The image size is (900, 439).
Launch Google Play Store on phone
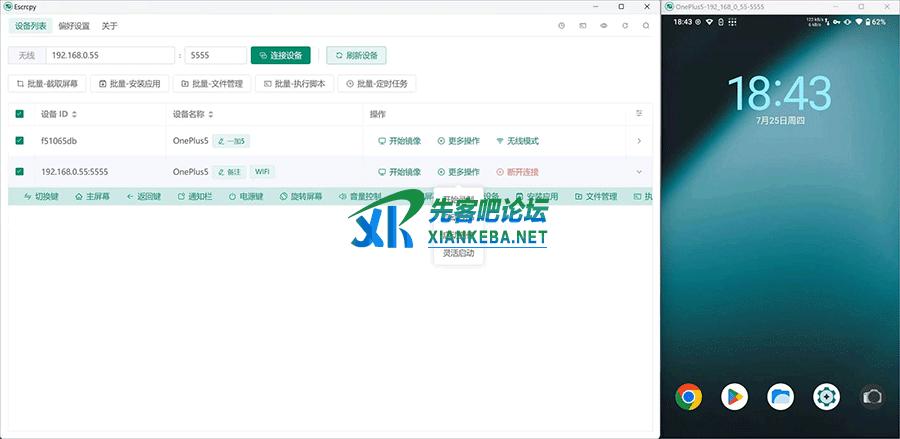coord(734,397)
